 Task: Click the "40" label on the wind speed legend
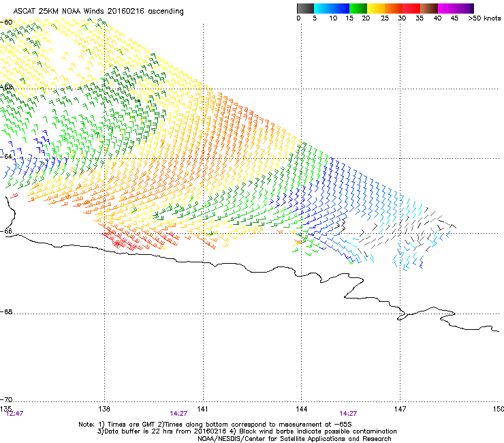click(437, 18)
